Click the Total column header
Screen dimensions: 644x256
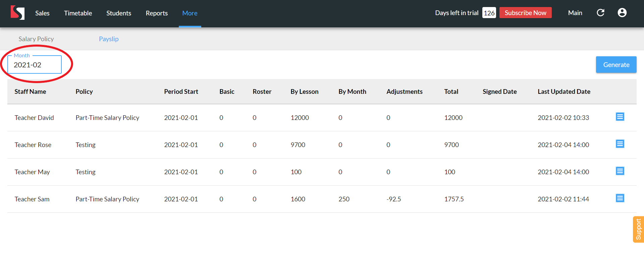[x=451, y=91]
